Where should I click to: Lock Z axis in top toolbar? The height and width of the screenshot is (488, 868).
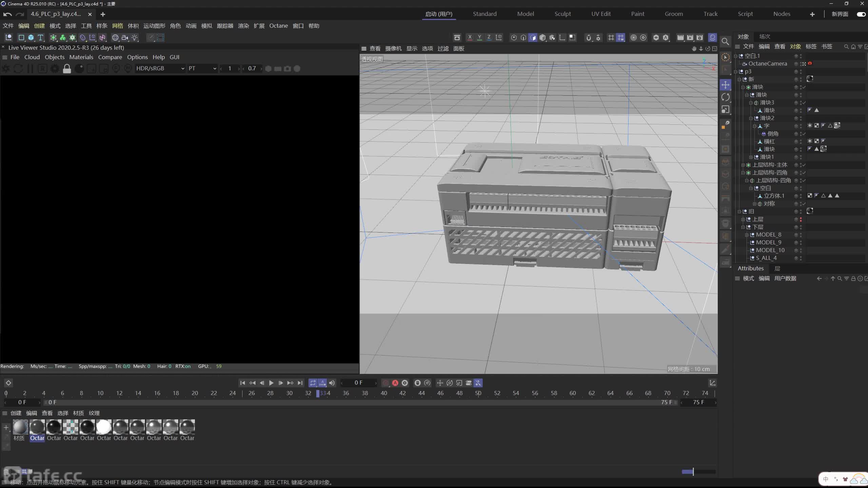click(489, 38)
